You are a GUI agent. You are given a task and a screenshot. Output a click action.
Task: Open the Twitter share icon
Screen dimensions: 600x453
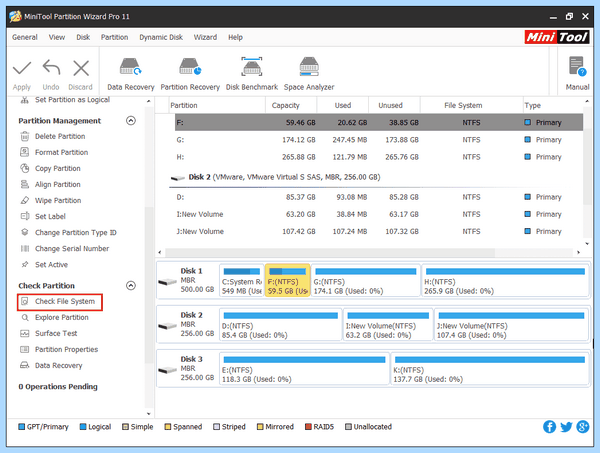(566, 427)
